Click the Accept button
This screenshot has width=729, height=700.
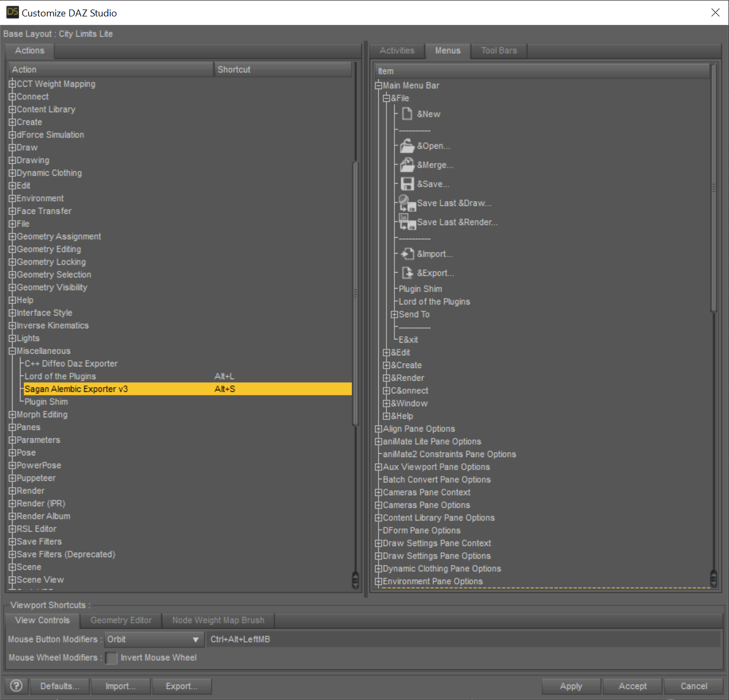633,686
